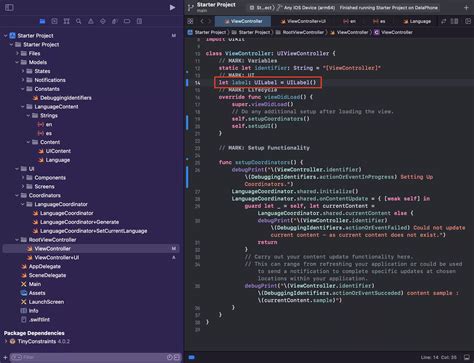Open the Test navigator diamond icon
This screenshot has width=474, height=363.
click(103, 21)
